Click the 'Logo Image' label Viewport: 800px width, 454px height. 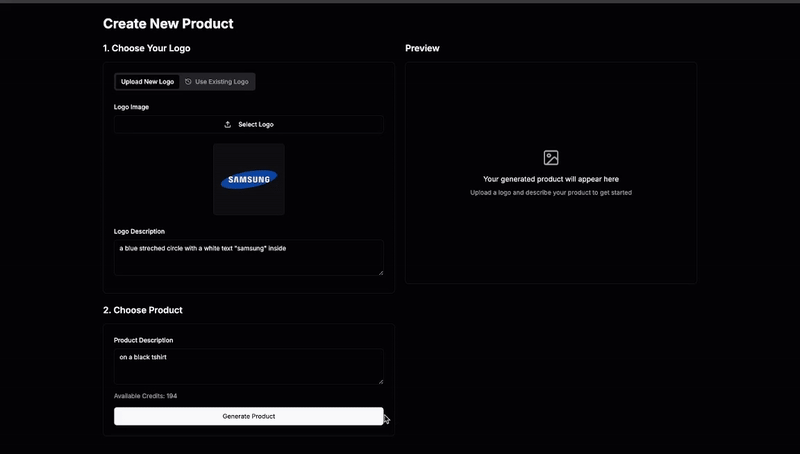tap(132, 107)
